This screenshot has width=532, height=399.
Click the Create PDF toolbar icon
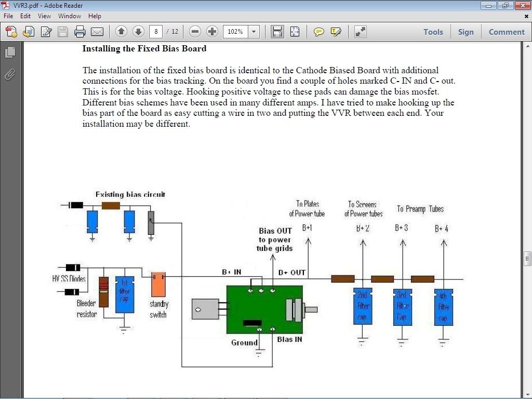(x=11, y=32)
